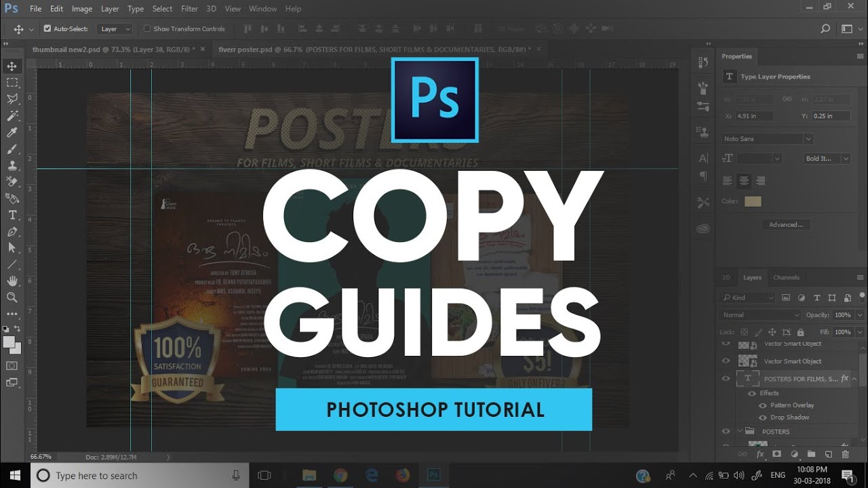Open the Filter menu
868x488 pixels.
click(189, 9)
